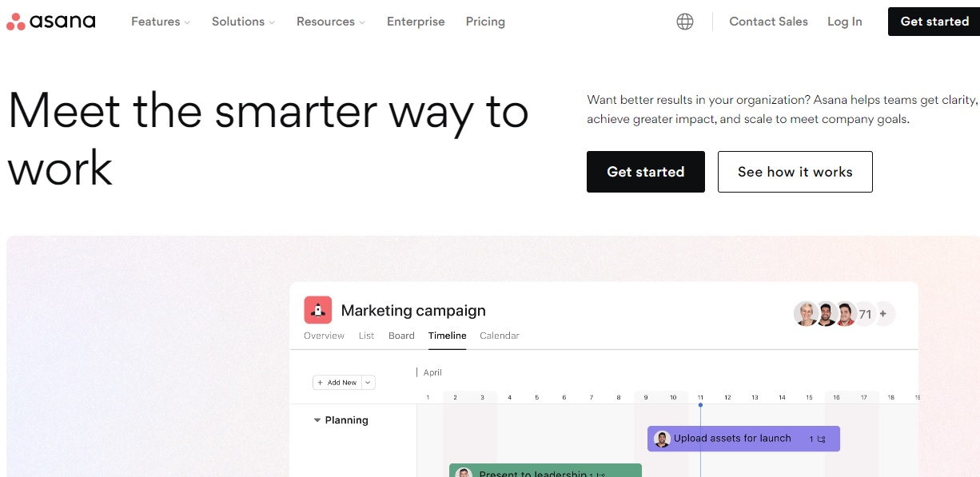Select the Calendar tab
Image resolution: width=980 pixels, height=477 pixels.
[x=500, y=336]
